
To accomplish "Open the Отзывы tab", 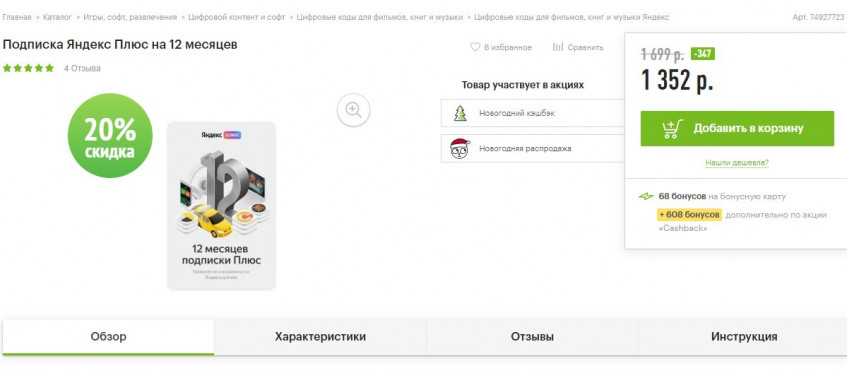I will 532,337.
